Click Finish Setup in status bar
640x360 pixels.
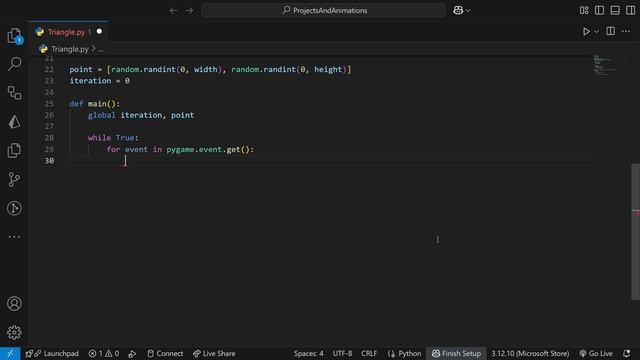(x=456, y=353)
